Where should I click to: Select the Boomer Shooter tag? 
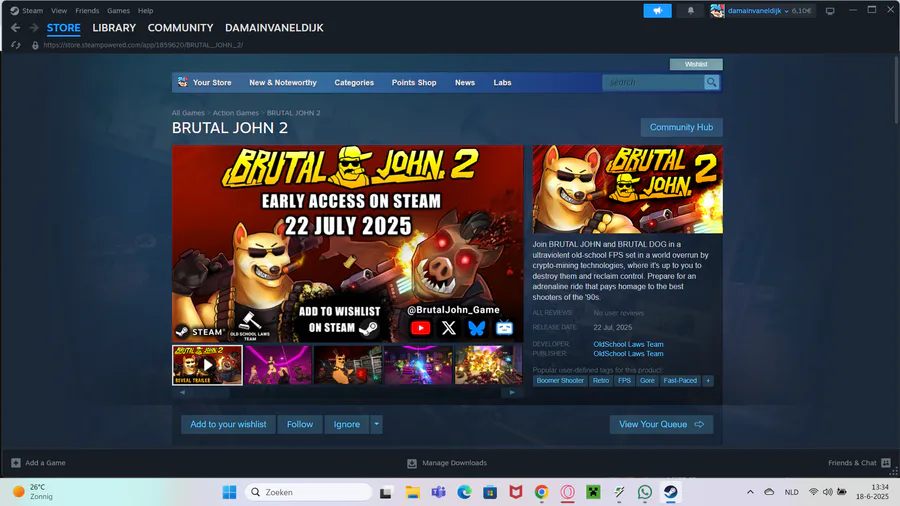560,380
